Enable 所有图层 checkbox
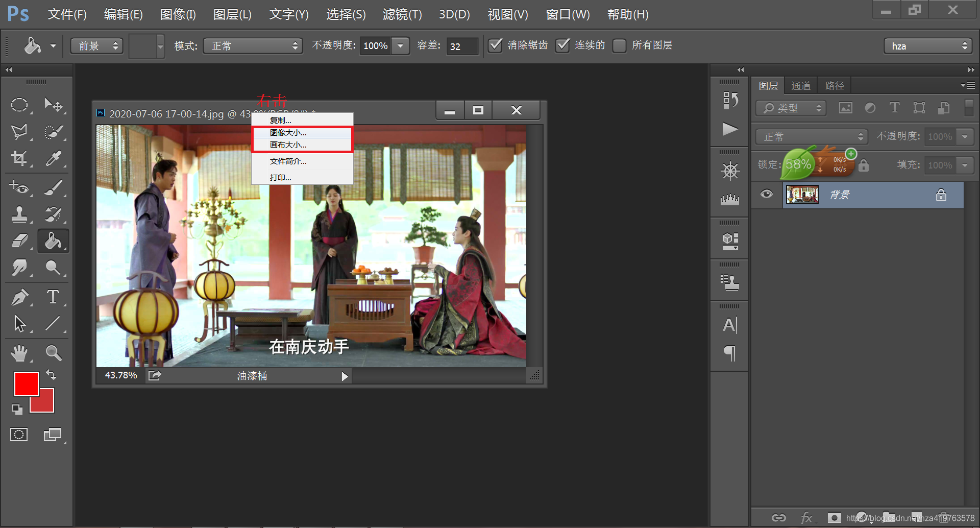 coord(619,45)
